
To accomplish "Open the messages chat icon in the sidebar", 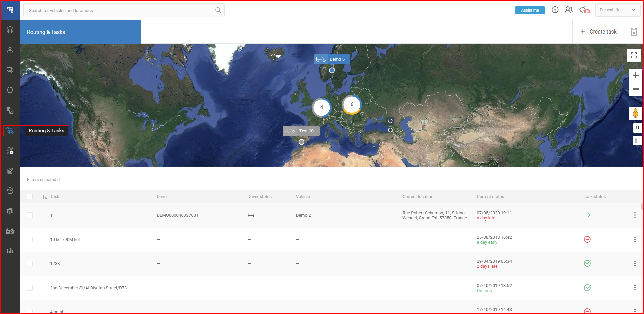I will pos(10,70).
